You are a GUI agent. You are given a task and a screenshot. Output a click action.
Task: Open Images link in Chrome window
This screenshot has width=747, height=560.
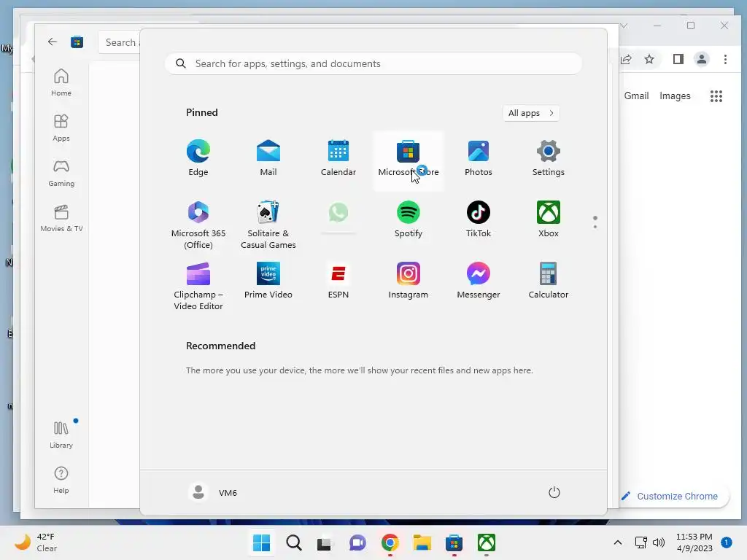point(675,96)
